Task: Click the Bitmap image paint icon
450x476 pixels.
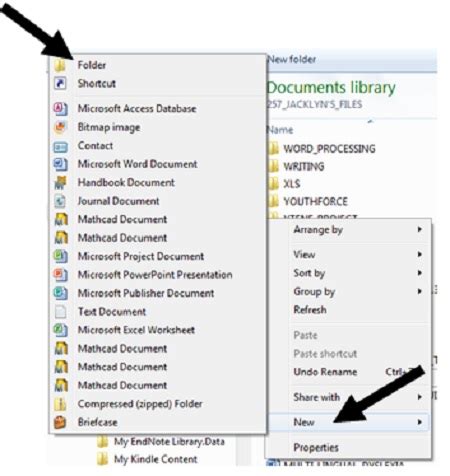Action: coord(60,127)
